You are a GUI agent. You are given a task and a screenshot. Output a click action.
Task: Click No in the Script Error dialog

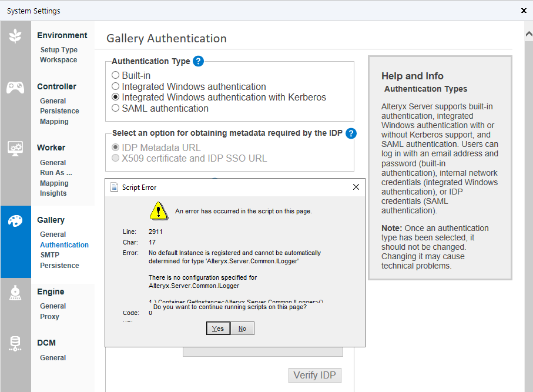242,328
